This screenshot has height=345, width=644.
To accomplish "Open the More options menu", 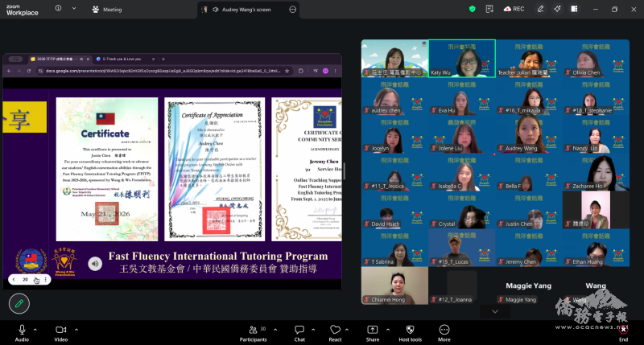I will point(444,333).
